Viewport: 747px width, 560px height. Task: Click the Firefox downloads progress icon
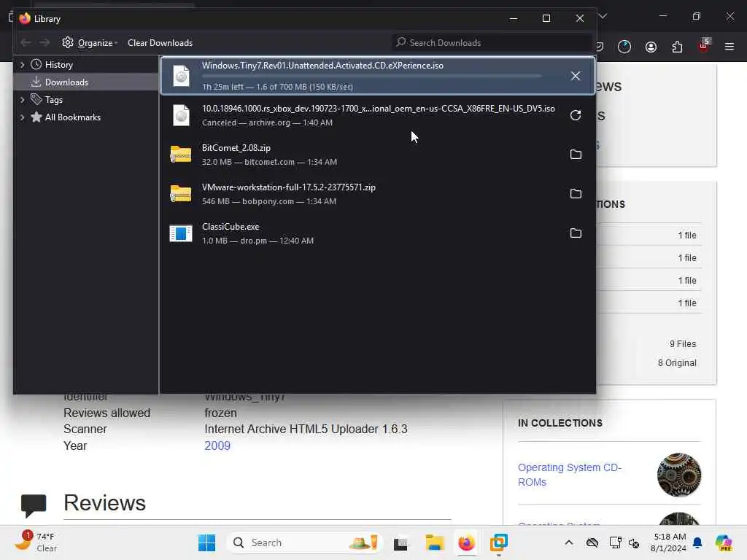point(624,47)
